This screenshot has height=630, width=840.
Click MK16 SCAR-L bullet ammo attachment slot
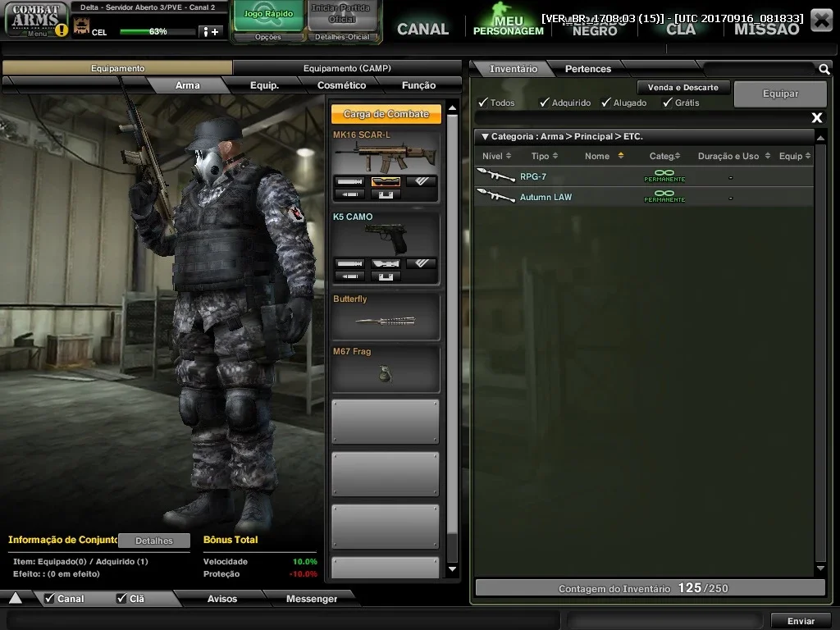pyautogui.click(x=349, y=194)
